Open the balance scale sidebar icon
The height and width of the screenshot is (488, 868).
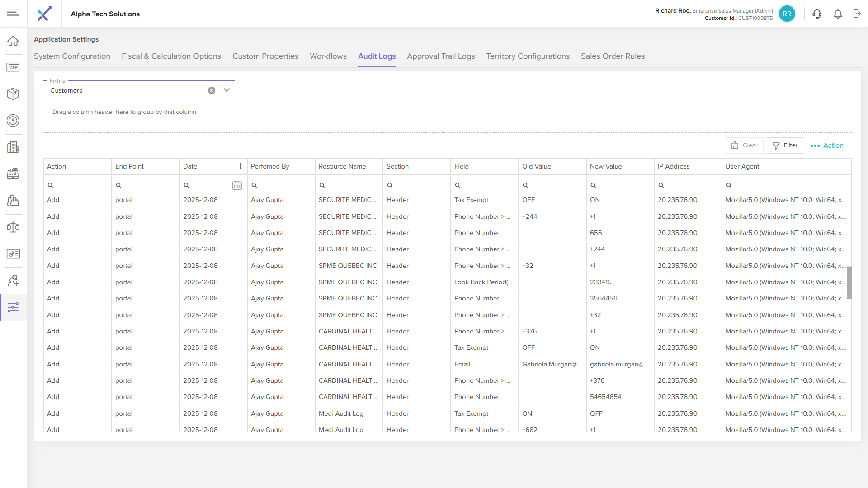point(13,227)
